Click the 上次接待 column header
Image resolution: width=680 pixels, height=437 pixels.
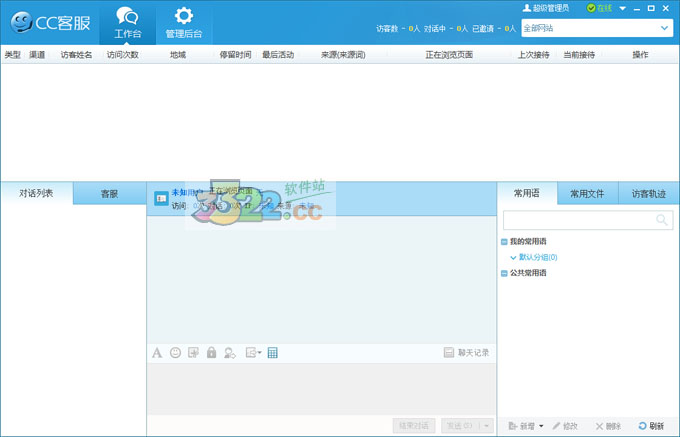click(x=533, y=55)
